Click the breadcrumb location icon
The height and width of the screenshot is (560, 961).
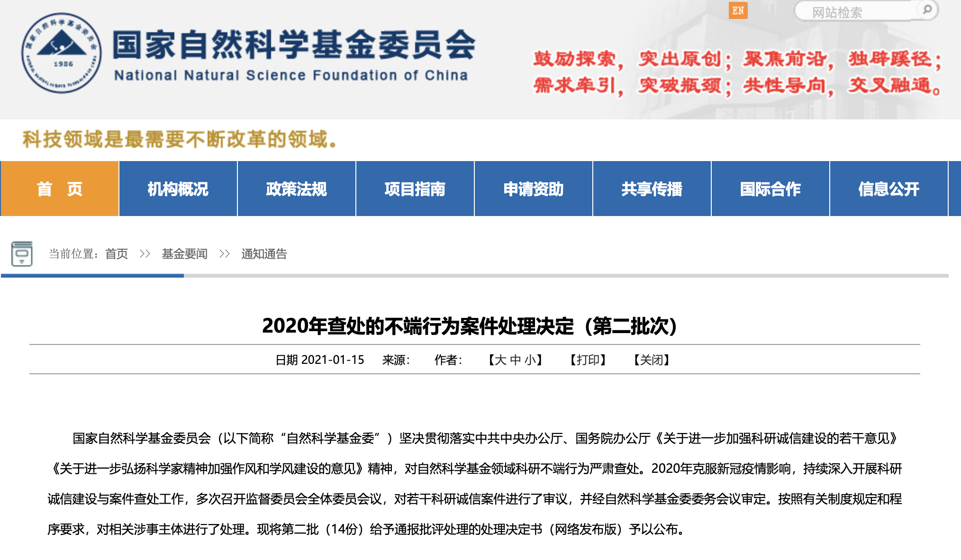[x=22, y=254]
